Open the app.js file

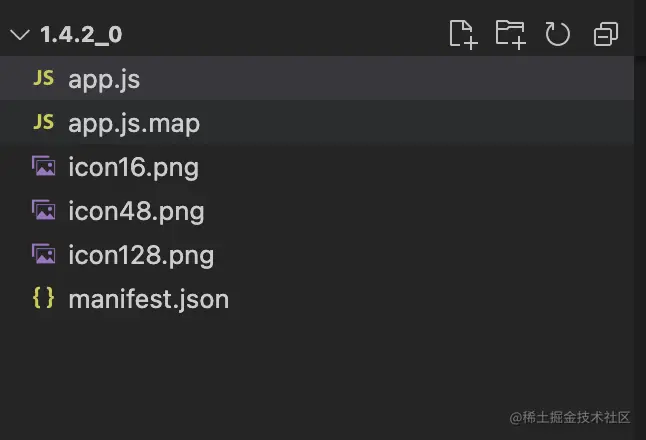(x=104, y=79)
